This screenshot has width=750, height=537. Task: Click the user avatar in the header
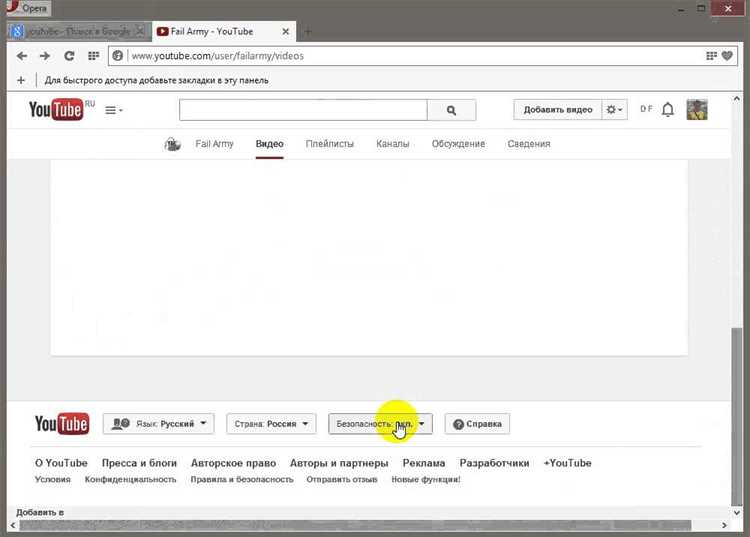[697, 110]
